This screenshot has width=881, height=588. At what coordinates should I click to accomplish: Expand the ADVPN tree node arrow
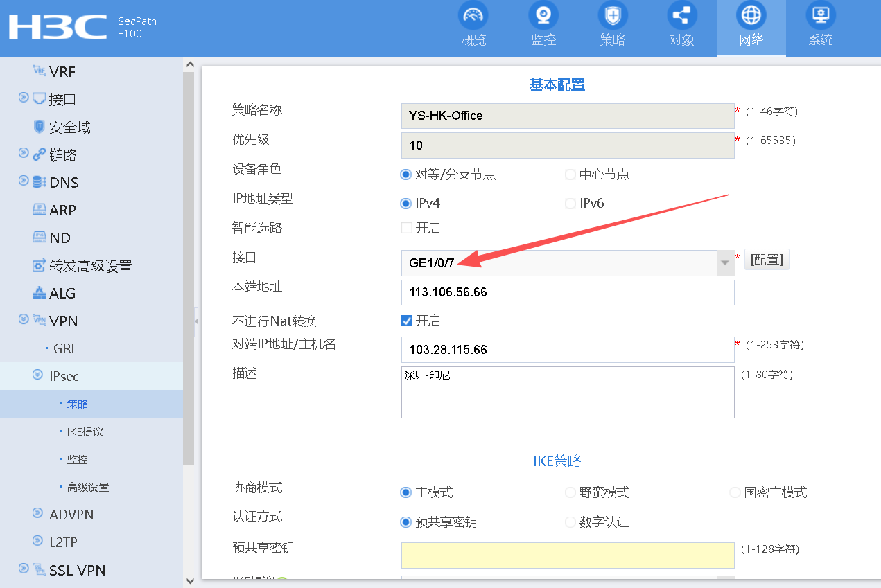tap(37, 513)
